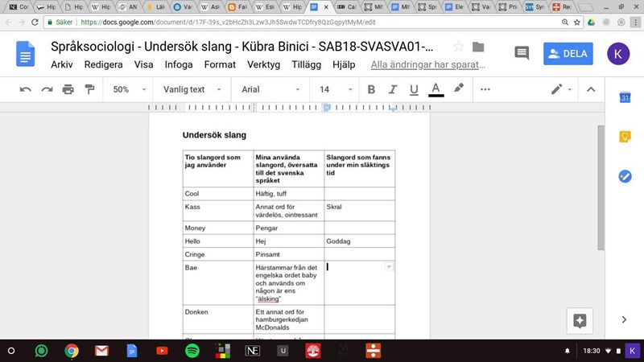The width and height of the screenshot is (644, 362).
Task: Star this document as favorite
Action: [458, 47]
